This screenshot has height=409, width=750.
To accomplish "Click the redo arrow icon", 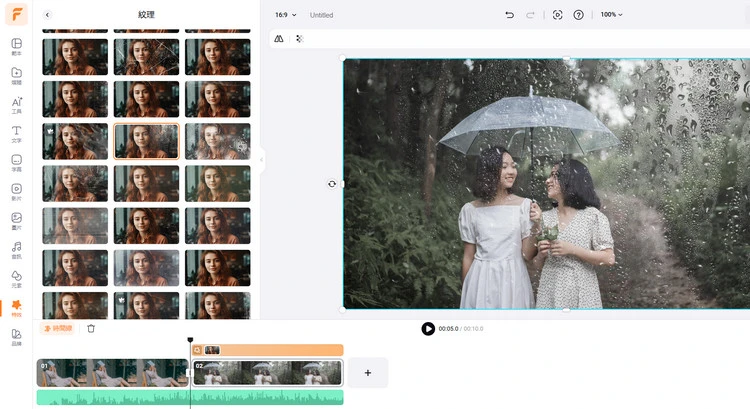I will click(x=531, y=15).
